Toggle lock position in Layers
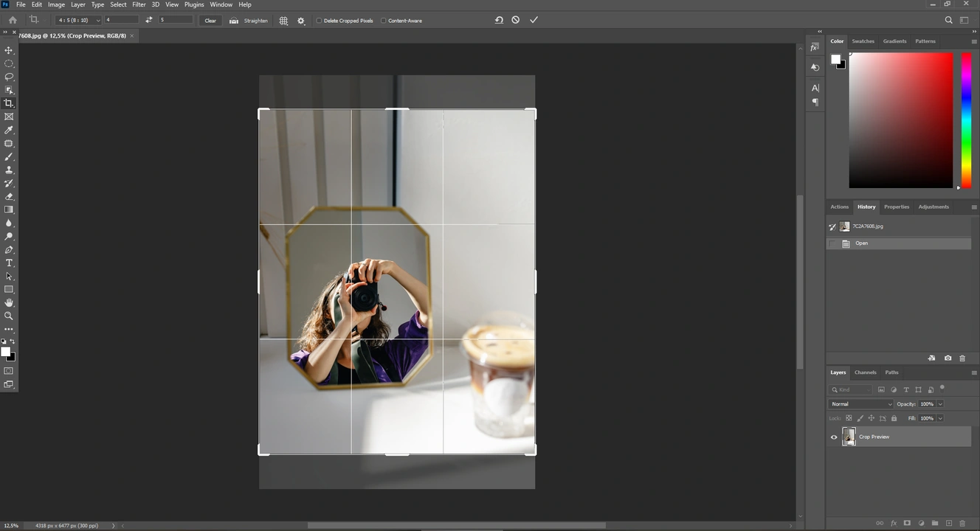 (871, 418)
